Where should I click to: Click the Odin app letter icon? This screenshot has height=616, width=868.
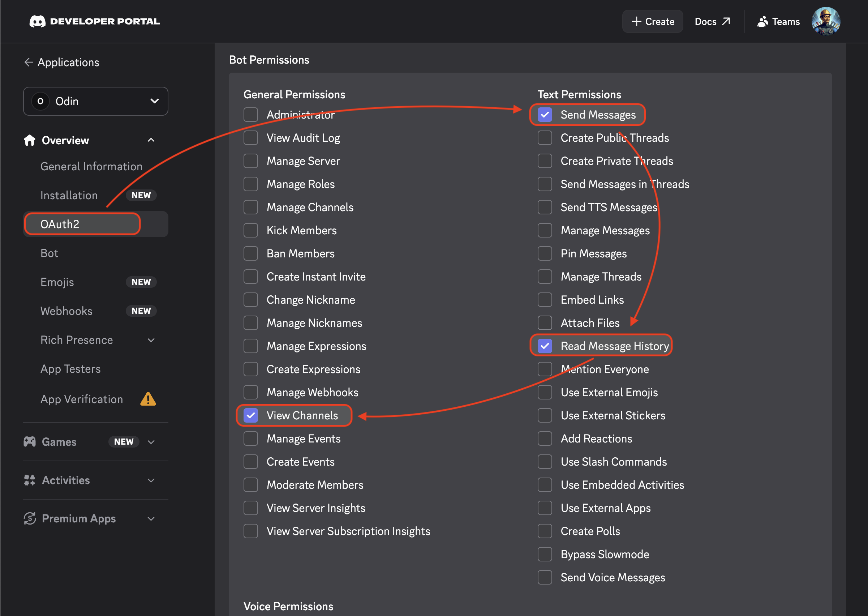click(40, 101)
